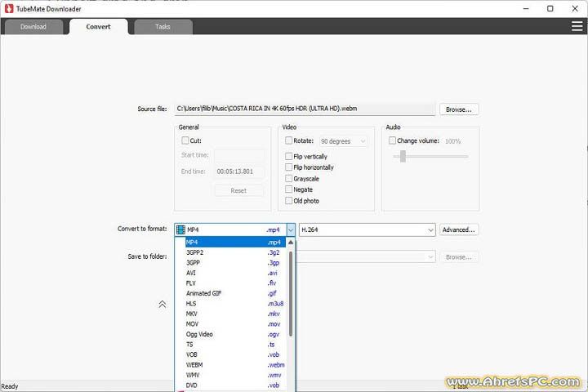The image size is (588, 392).
Task: Click the End time field 00:05:13.801
Action: pyautogui.click(x=238, y=171)
